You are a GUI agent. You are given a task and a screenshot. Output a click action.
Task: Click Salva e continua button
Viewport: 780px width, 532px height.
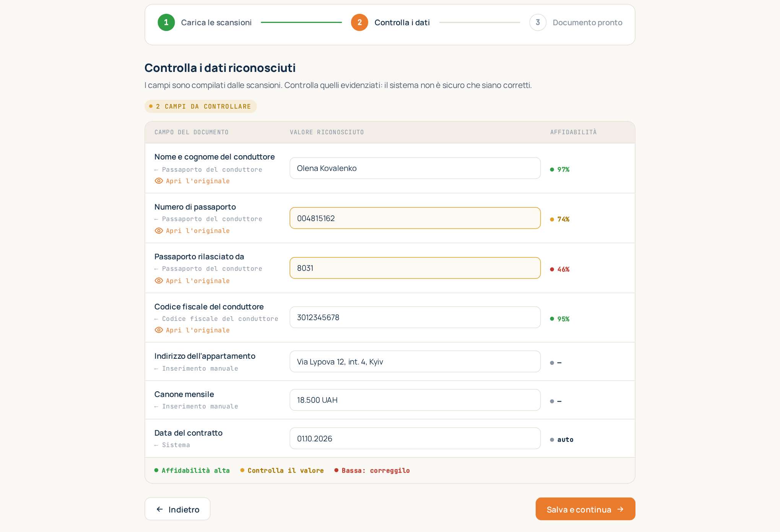585,509
